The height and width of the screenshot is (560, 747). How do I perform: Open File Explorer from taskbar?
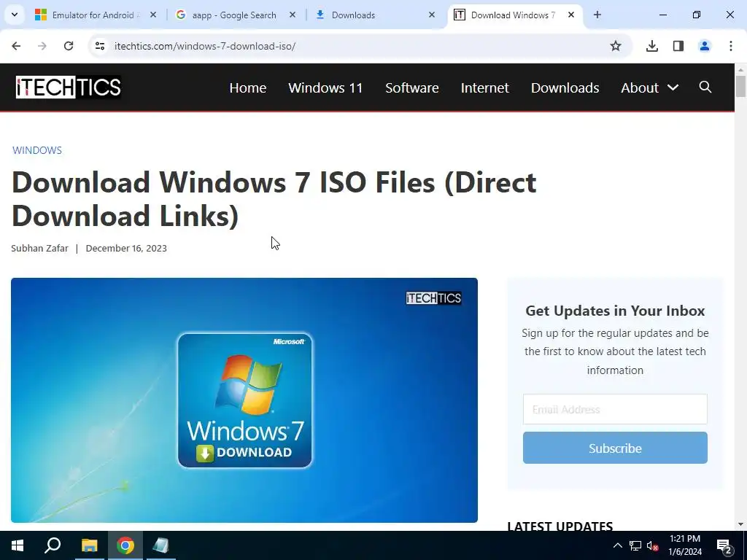(x=89, y=545)
